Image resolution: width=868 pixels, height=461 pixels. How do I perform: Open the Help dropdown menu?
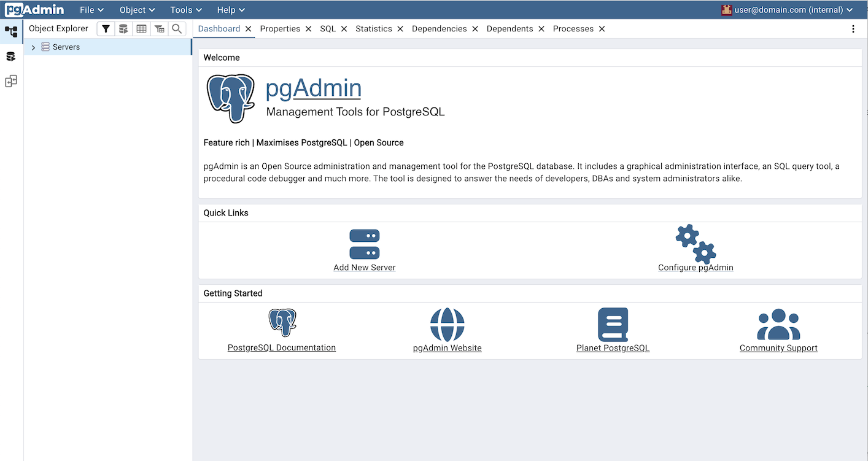tap(231, 10)
